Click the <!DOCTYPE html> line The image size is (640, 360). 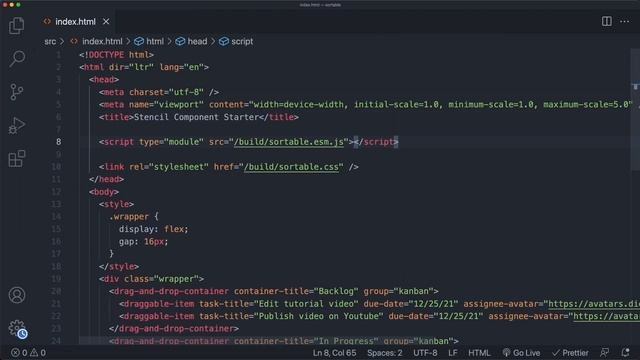point(116,55)
